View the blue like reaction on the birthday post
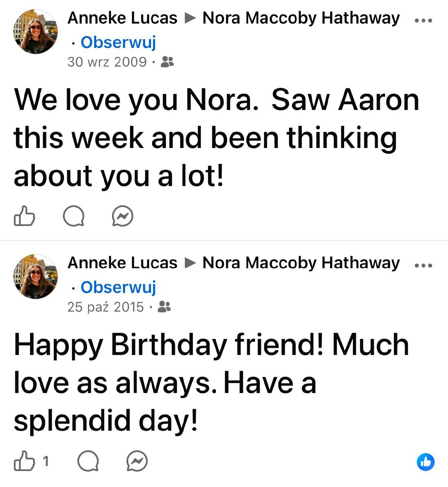448x487 pixels. click(x=426, y=462)
